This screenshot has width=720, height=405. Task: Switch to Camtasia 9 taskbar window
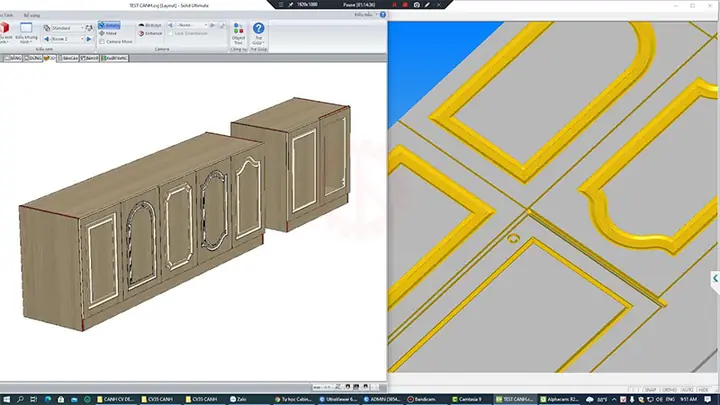pyautogui.click(x=471, y=399)
